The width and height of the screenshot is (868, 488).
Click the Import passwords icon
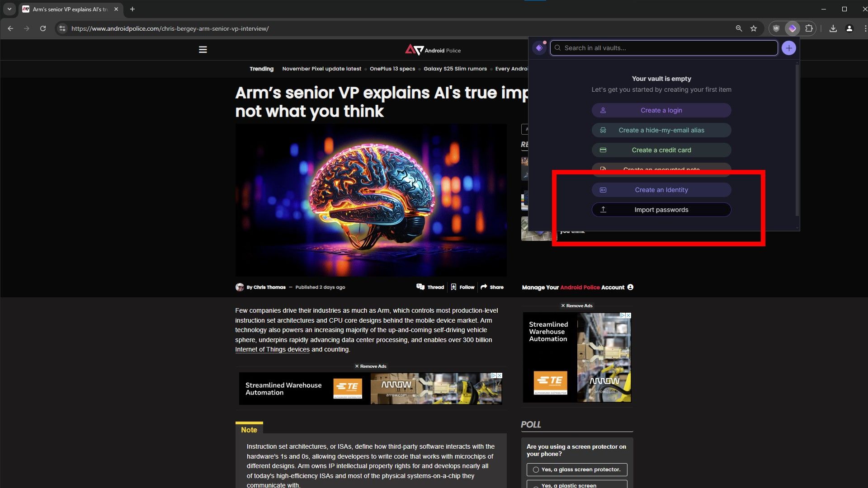click(602, 210)
